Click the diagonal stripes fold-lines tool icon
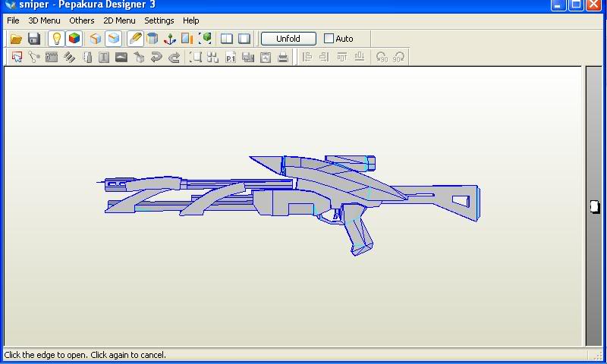Image resolution: width=607 pixels, height=364 pixels. 69,57
